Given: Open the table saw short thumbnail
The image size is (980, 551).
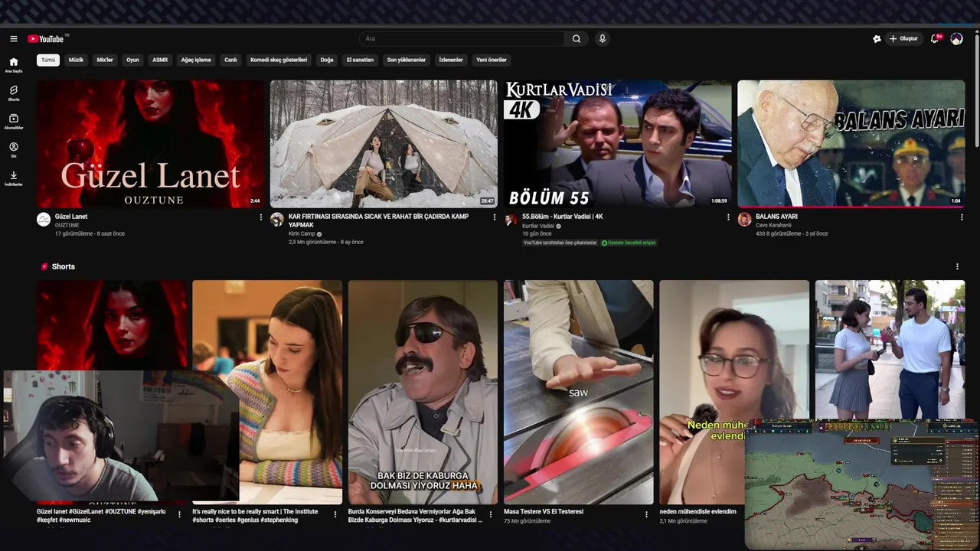Looking at the screenshot, I should tap(579, 392).
